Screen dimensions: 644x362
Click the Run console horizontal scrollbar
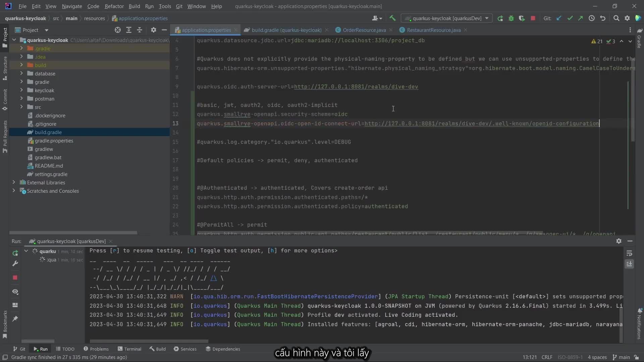(149, 341)
